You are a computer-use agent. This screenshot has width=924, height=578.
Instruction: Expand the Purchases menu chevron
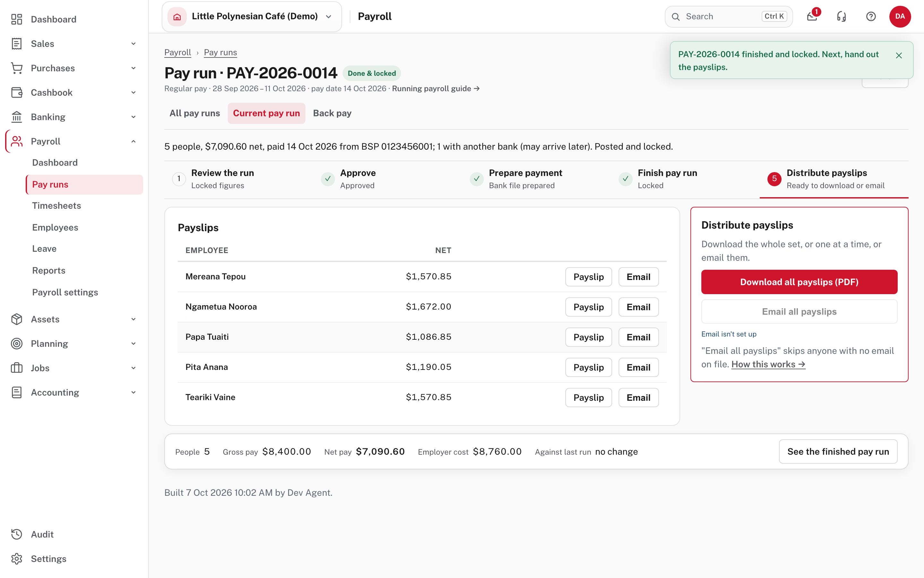pyautogui.click(x=133, y=68)
